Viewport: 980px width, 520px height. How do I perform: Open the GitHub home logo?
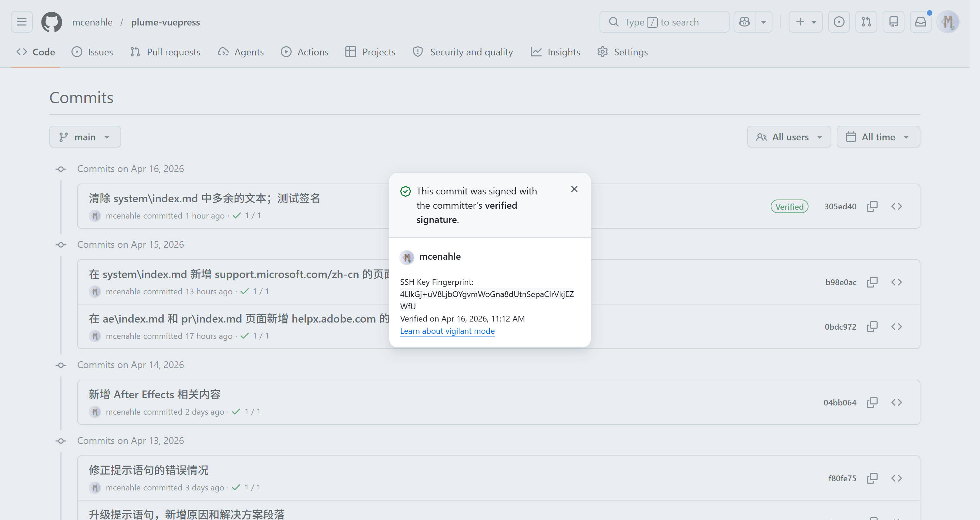pyautogui.click(x=51, y=22)
